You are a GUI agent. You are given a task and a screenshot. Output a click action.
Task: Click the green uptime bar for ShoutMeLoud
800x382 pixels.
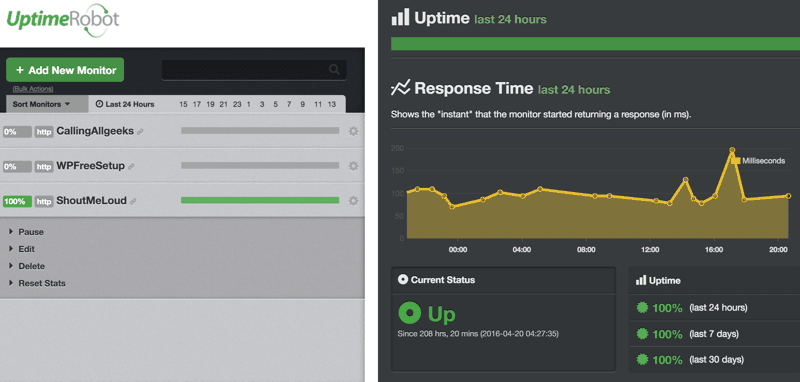click(260, 200)
